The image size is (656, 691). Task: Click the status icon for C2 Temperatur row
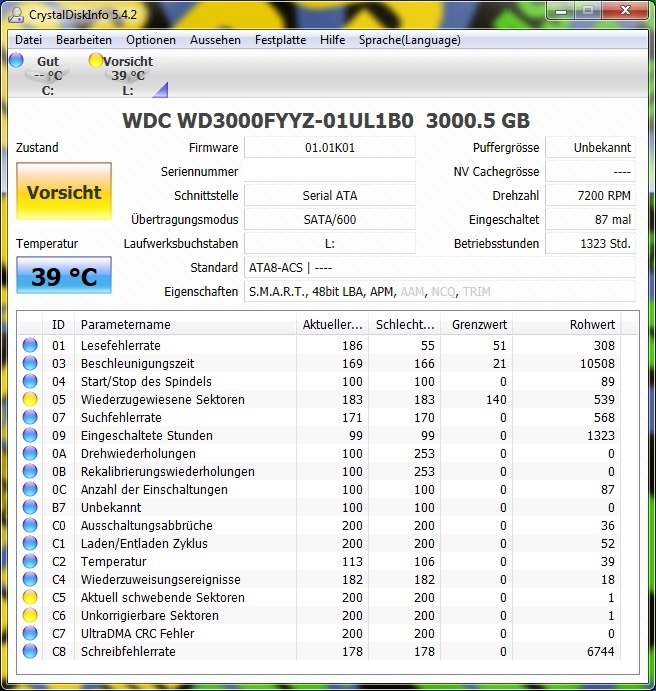point(30,561)
